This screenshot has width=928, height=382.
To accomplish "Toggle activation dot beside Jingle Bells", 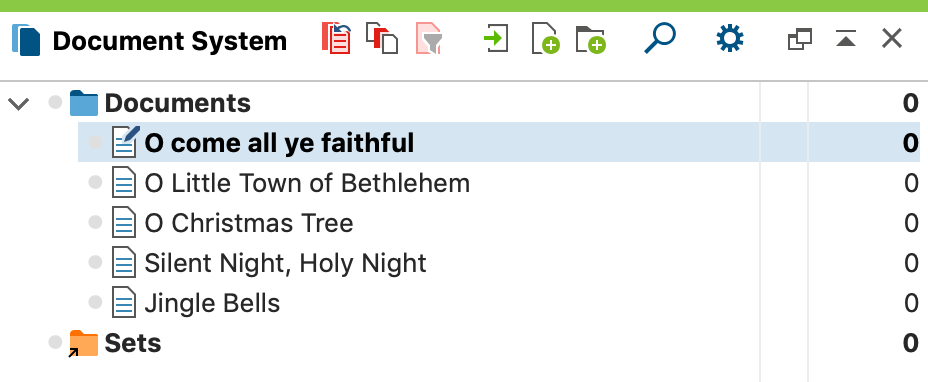I will coord(95,302).
